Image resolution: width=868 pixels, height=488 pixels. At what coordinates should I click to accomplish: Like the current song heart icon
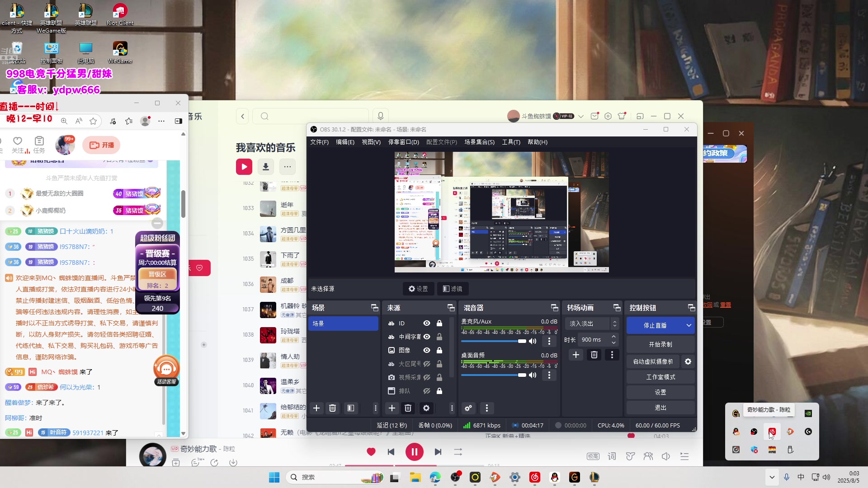coord(371,452)
